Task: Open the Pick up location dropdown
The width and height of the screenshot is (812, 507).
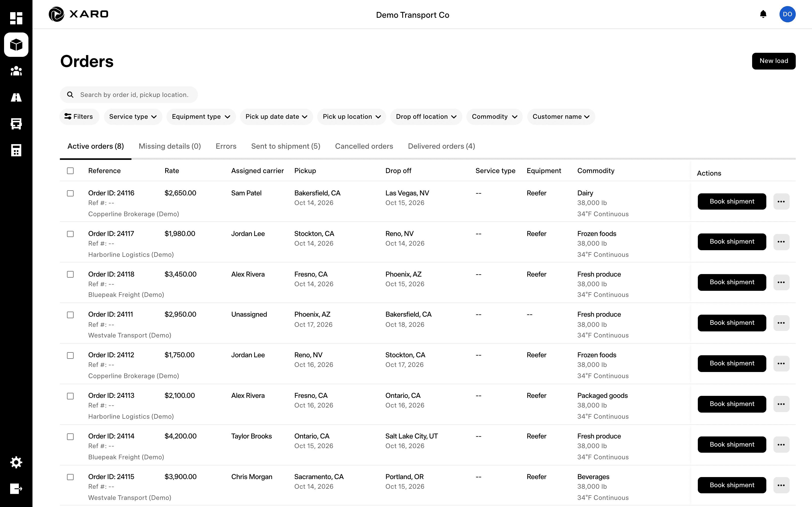Action: pyautogui.click(x=351, y=117)
